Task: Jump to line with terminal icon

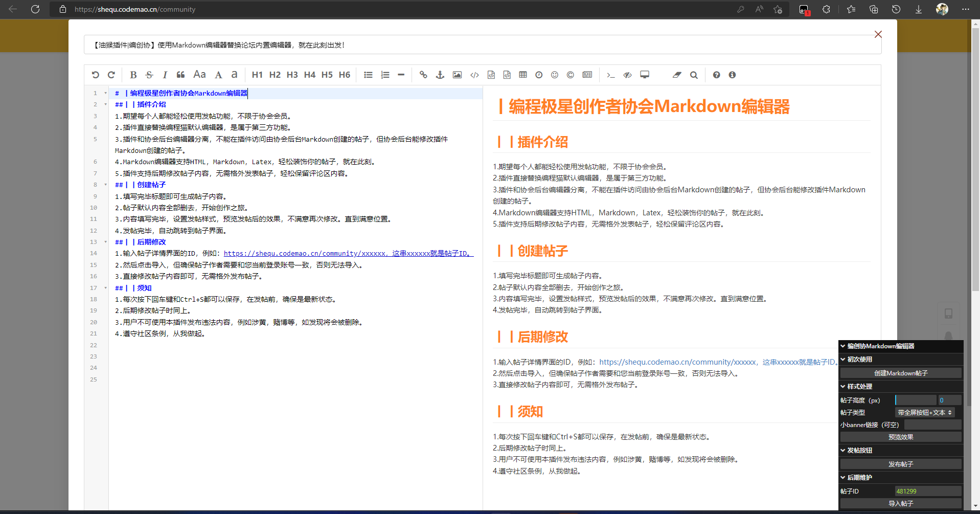Action: pyautogui.click(x=611, y=75)
